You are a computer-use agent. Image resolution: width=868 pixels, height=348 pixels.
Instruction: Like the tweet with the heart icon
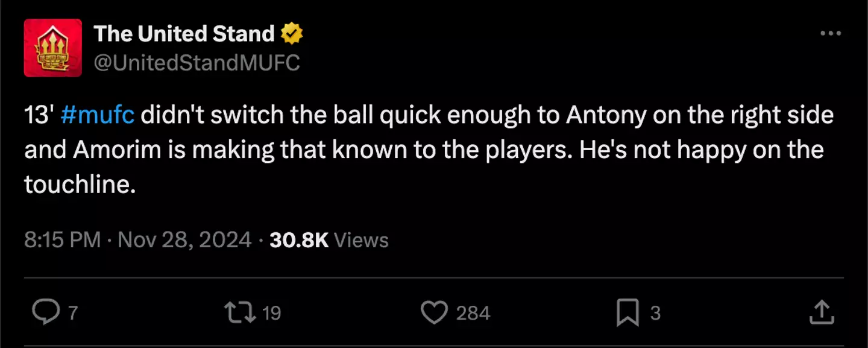tap(433, 312)
